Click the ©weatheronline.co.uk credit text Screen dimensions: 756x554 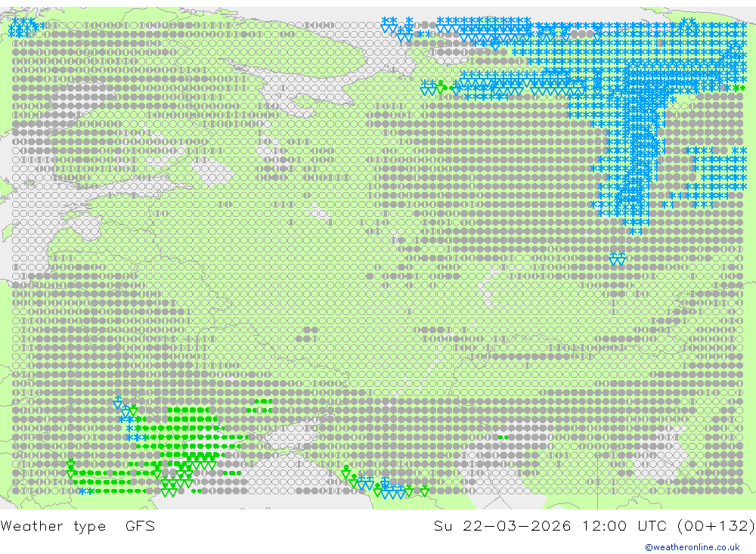tap(692, 547)
